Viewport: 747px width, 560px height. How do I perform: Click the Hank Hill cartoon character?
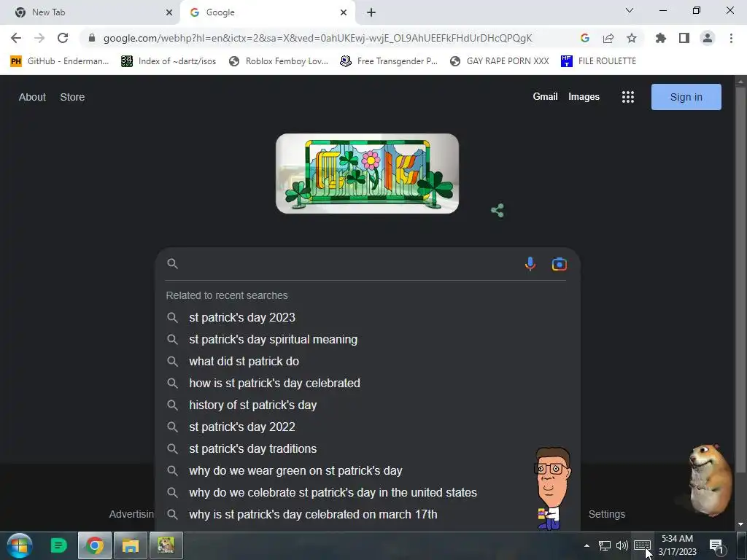point(551,489)
